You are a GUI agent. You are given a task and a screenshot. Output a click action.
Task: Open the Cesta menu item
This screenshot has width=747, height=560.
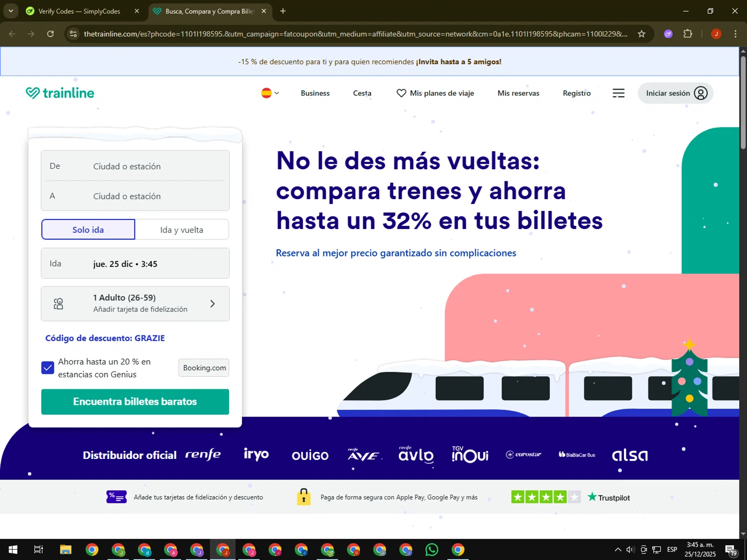(362, 93)
